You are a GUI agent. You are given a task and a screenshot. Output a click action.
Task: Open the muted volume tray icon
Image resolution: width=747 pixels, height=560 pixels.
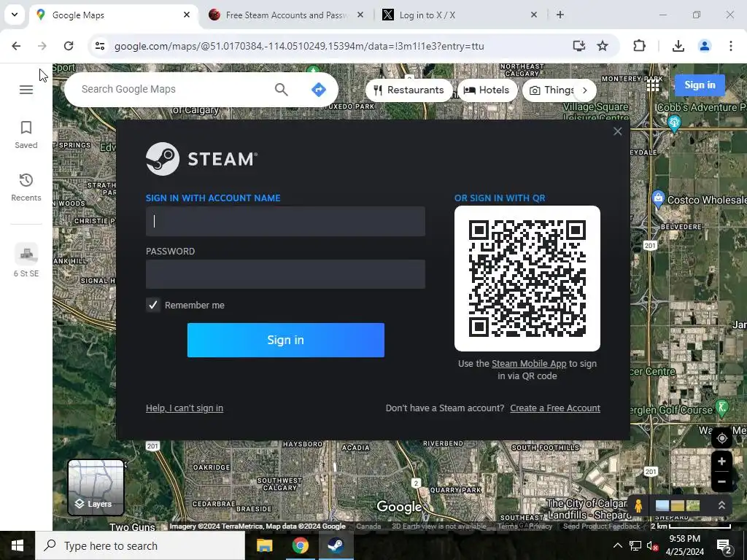coord(652,545)
